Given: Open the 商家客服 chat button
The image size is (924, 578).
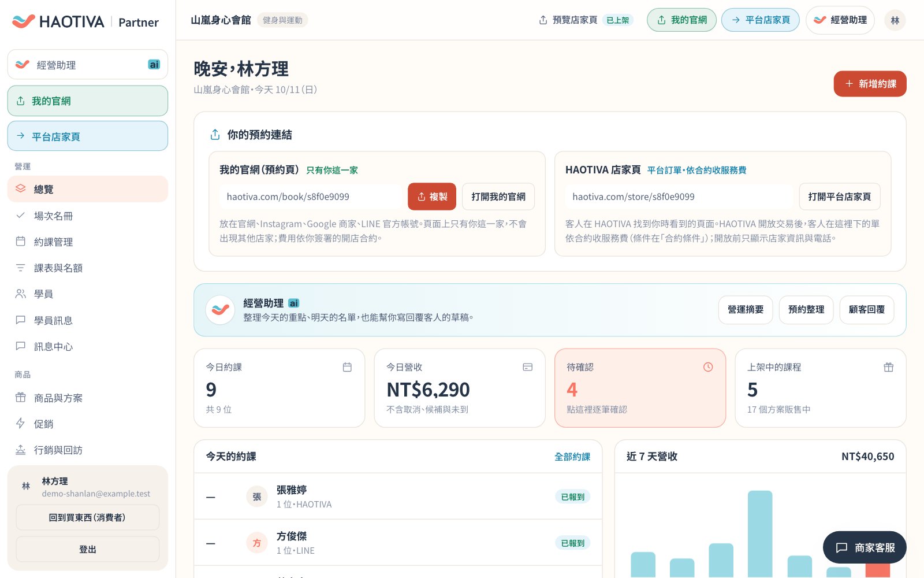Looking at the screenshot, I should click(865, 547).
